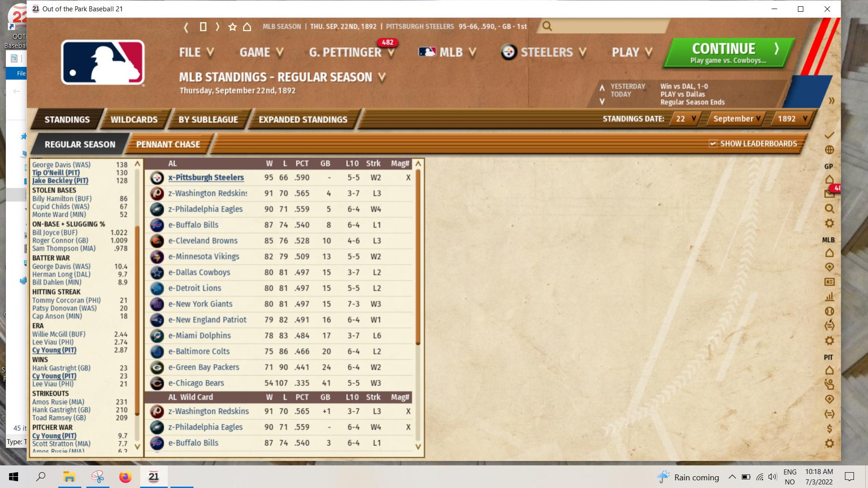
Task: Switch to the Expanded Standings tab
Action: coord(303,120)
